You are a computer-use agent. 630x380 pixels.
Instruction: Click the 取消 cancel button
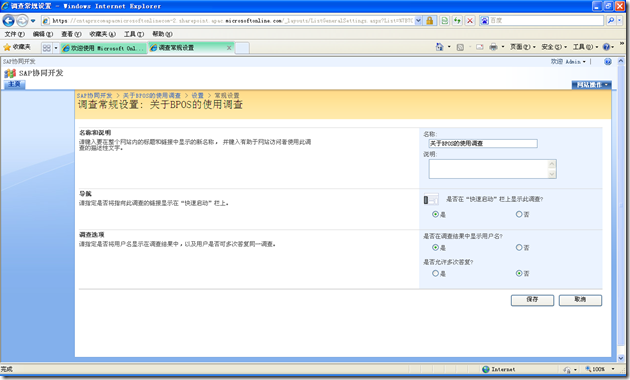click(x=580, y=300)
